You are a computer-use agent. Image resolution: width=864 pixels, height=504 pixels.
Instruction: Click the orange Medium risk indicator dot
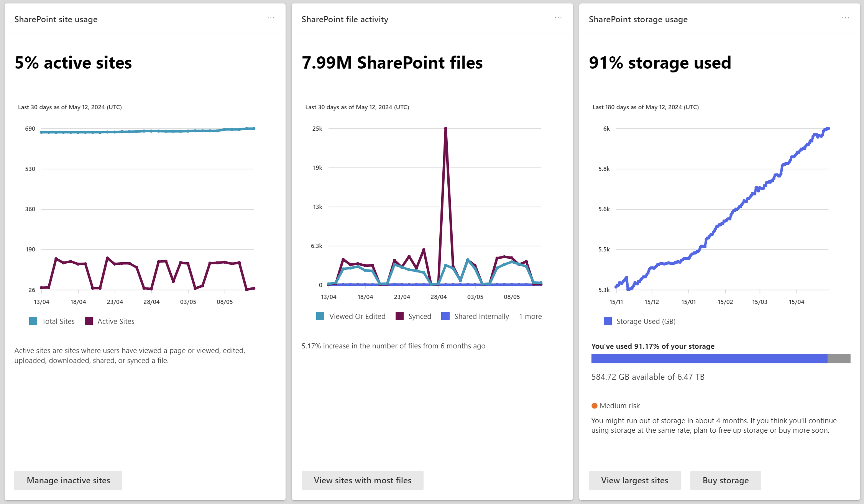point(595,405)
